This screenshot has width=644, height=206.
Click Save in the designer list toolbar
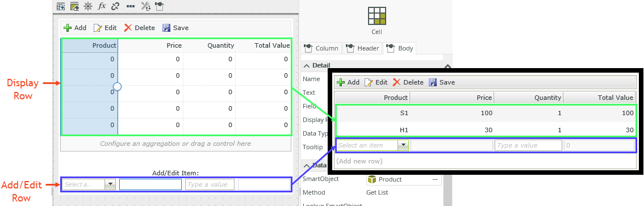coord(175,27)
